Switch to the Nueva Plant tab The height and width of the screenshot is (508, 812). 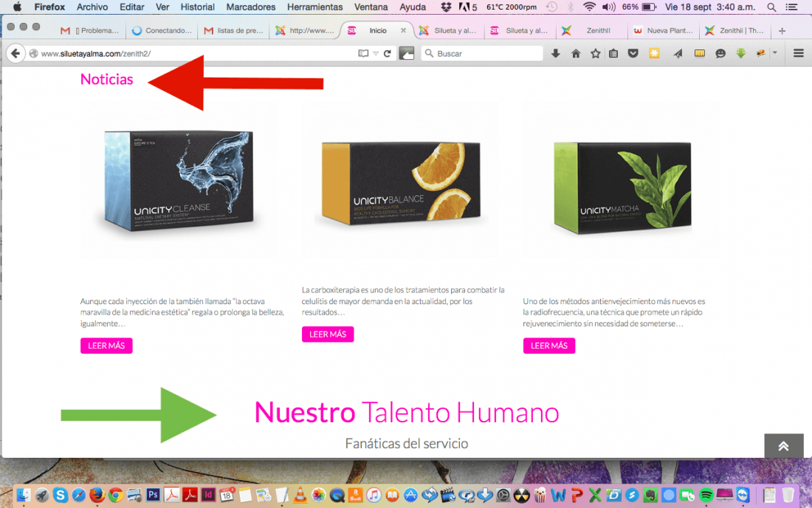(664, 30)
